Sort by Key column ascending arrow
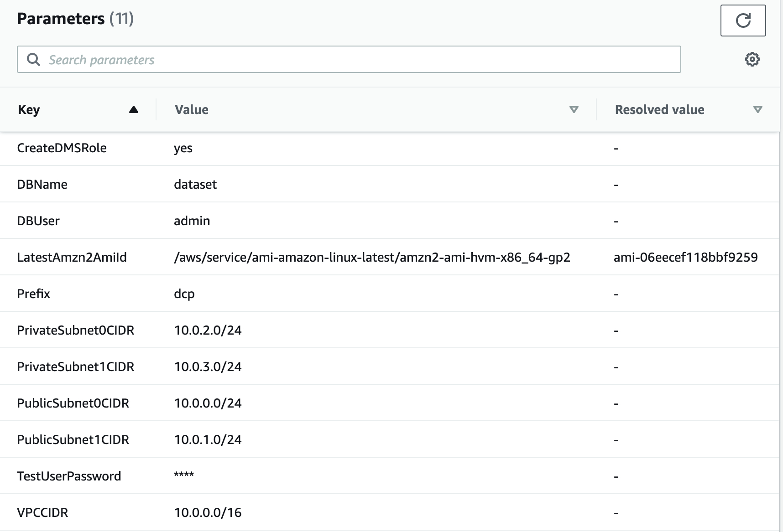This screenshot has height=532, width=783. pyautogui.click(x=133, y=109)
